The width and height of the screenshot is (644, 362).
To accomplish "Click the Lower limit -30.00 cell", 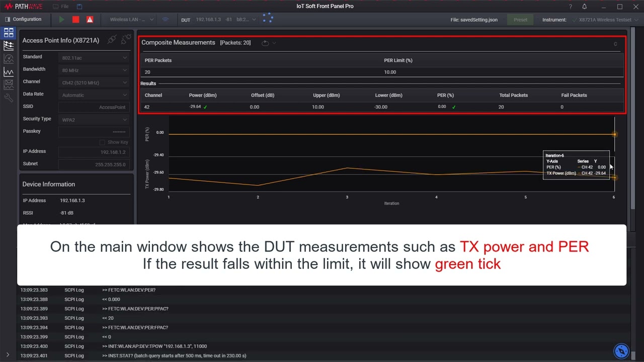I will tap(381, 107).
